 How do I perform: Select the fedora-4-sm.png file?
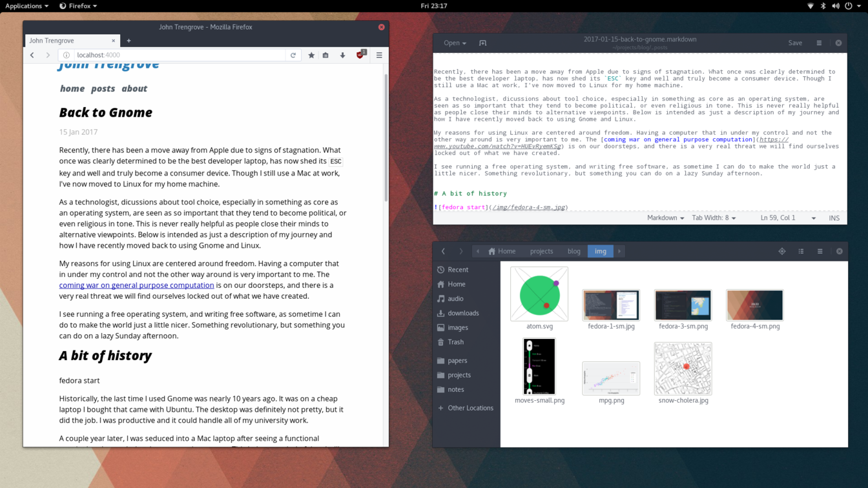(755, 305)
